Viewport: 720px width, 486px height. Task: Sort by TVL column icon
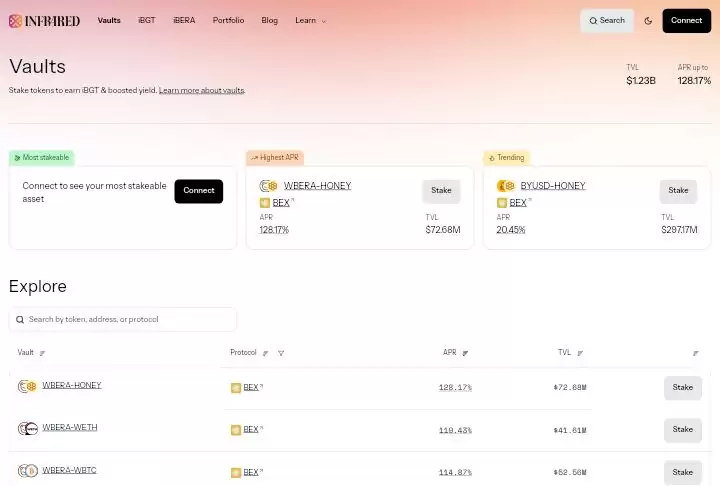pyautogui.click(x=580, y=353)
